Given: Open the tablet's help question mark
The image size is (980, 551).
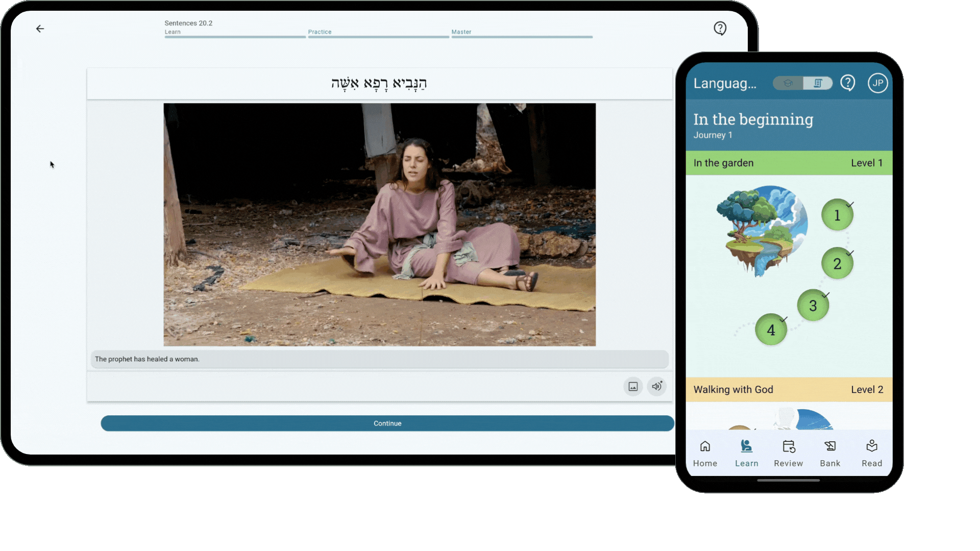Looking at the screenshot, I should (720, 28).
